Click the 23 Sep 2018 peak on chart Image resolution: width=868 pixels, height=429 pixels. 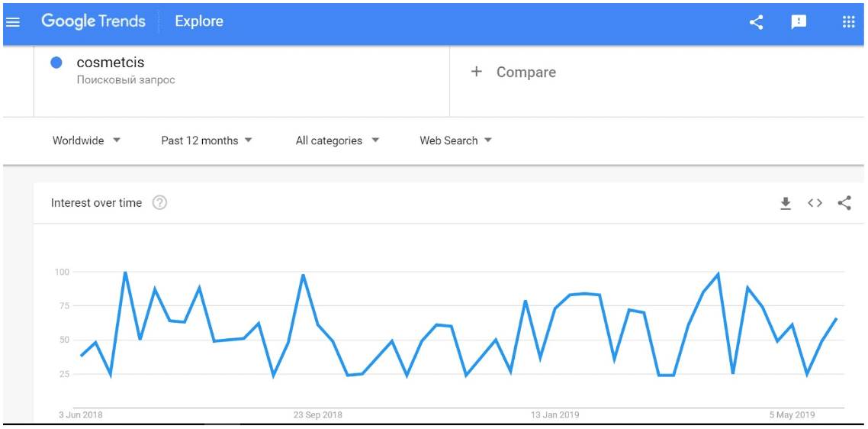[x=303, y=275]
